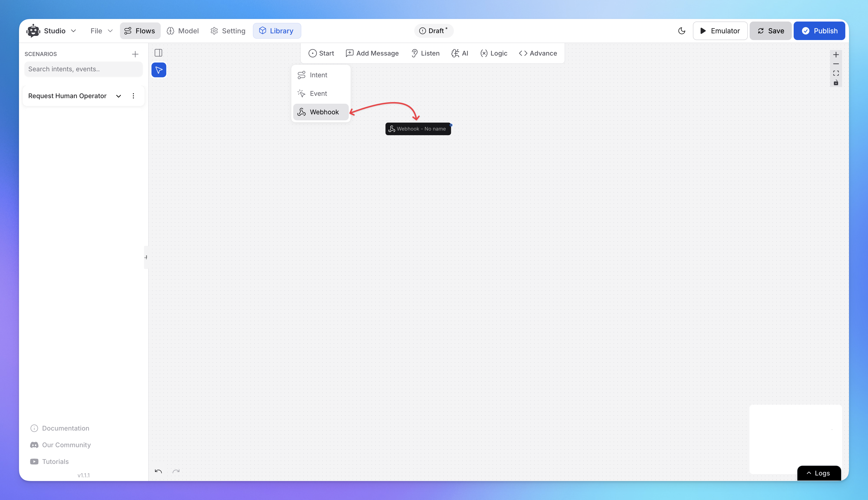Zoom out the canvas
Viewport: 868px width, 500px height.
tap(836, 64)
